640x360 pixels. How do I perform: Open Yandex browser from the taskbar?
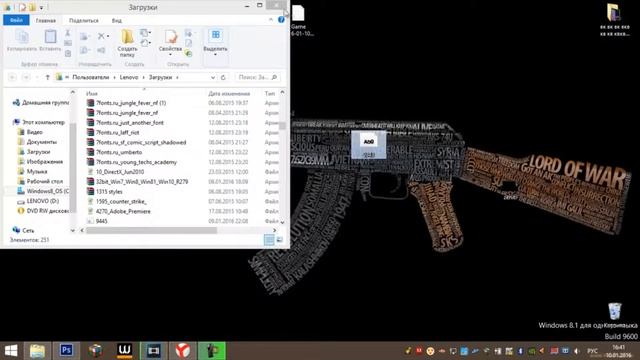pos(182,351)
